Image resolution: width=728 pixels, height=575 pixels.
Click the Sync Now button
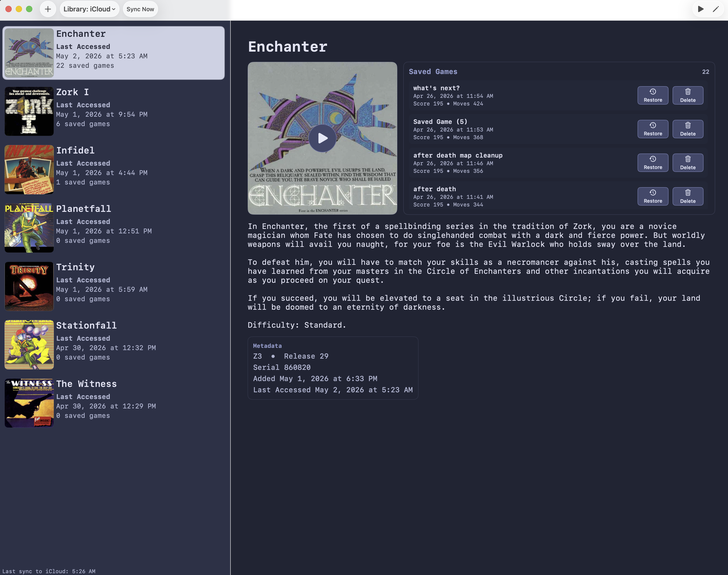tap(140, 9)
